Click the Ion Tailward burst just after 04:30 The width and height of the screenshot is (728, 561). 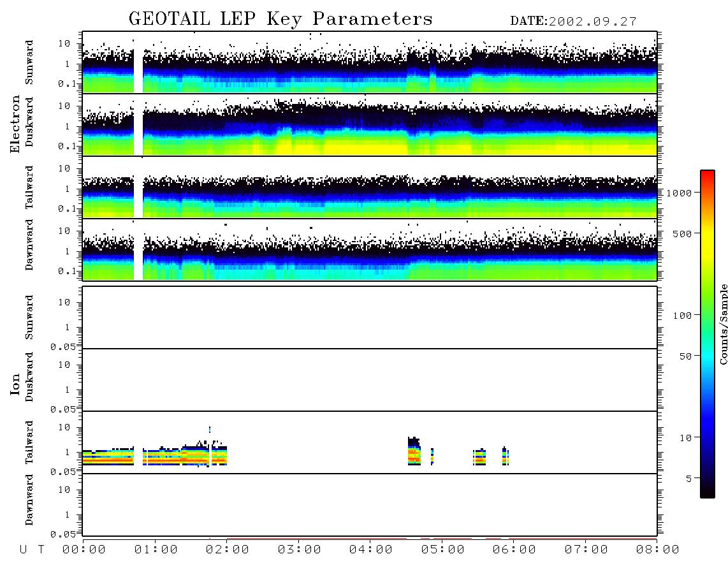tap(414, 451)
